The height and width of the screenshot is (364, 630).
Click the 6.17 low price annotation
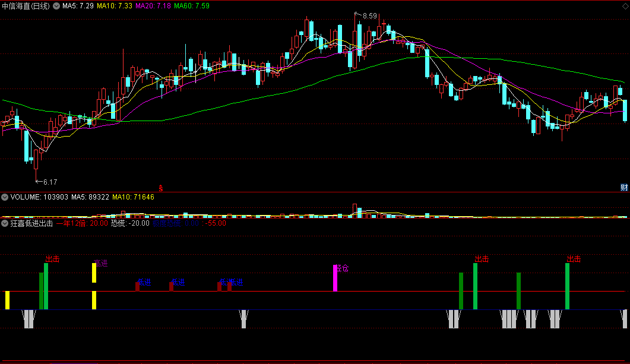tap(50, 182)
